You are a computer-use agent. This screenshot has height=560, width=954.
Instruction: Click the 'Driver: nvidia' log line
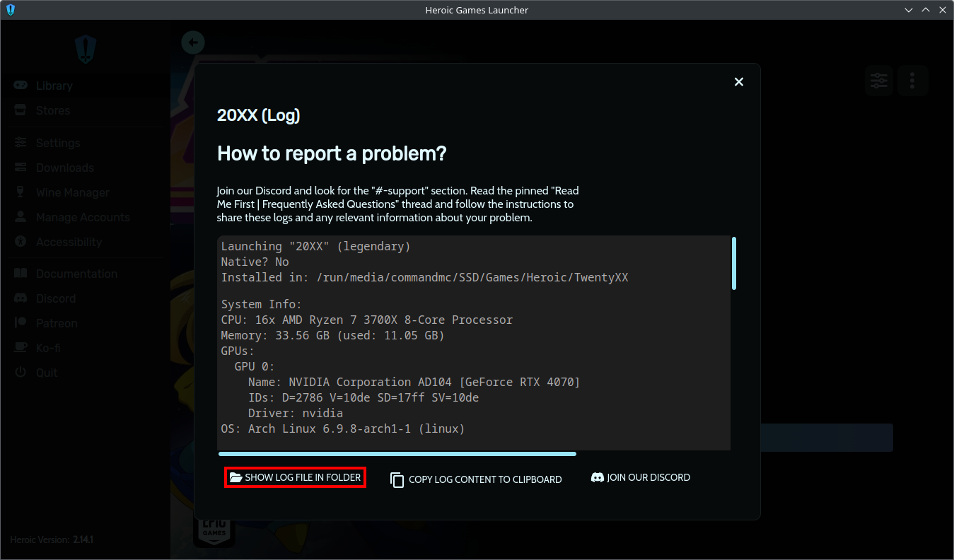pos(295,413)
